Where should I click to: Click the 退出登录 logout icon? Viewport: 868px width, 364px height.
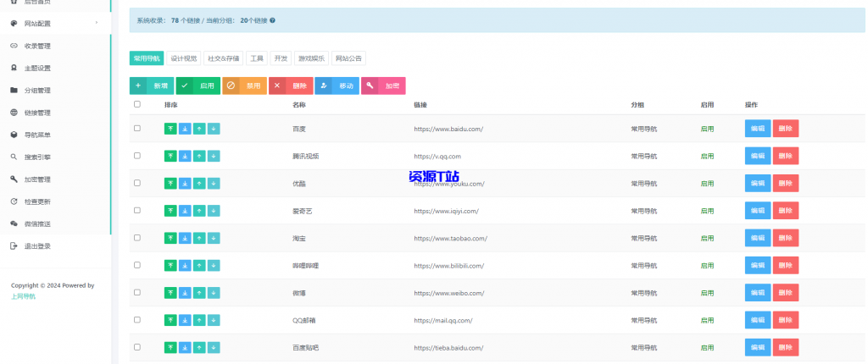tap(14, 245)
